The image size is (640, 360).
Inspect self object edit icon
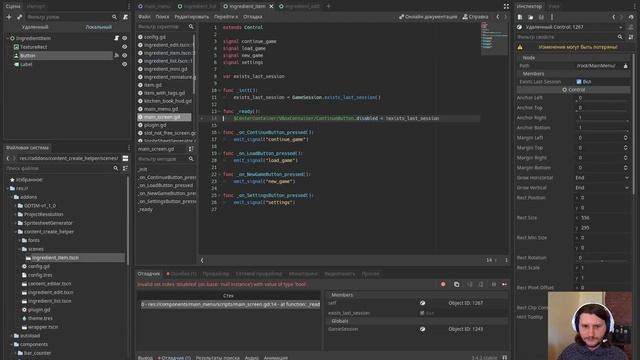pos(422,303)
